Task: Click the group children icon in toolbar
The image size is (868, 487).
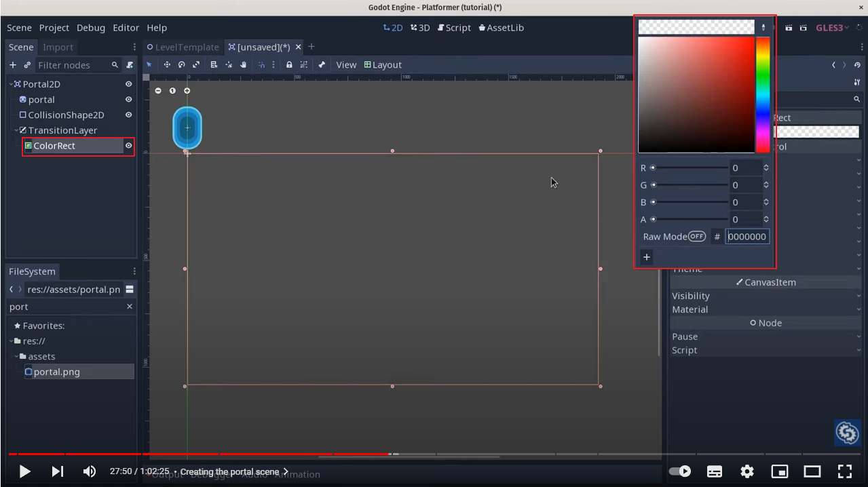Action: 303,64
